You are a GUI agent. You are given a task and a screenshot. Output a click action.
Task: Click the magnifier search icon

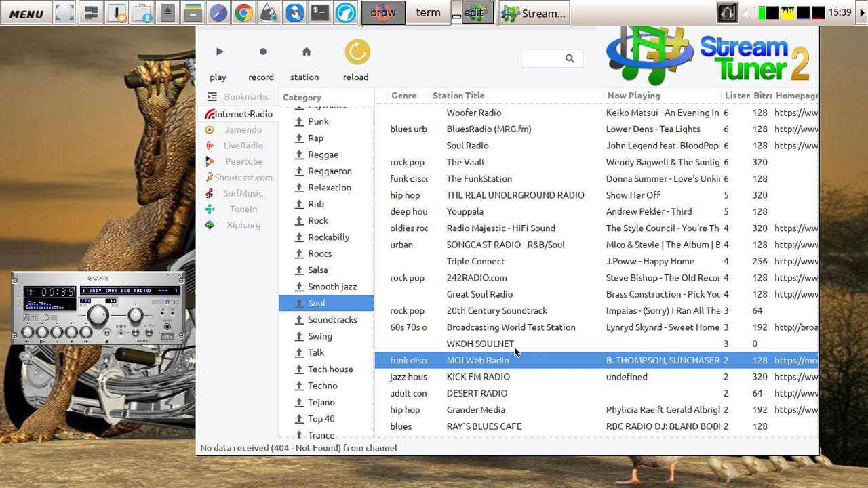pos(570,58)
